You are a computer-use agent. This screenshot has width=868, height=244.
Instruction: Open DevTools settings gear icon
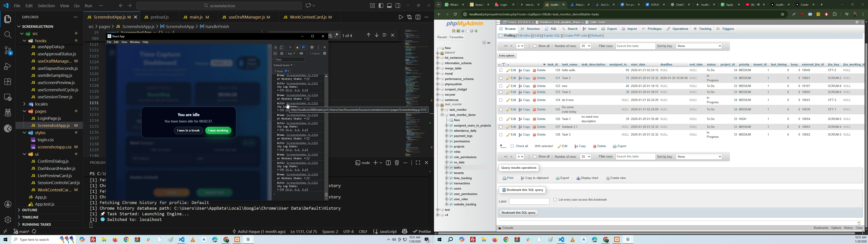[312, 47]
